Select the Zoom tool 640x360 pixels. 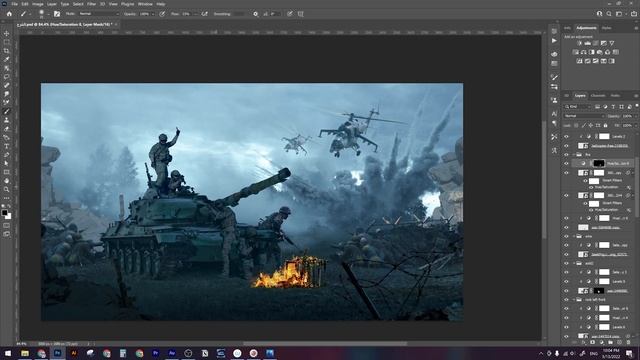click(x=7, y=189)
